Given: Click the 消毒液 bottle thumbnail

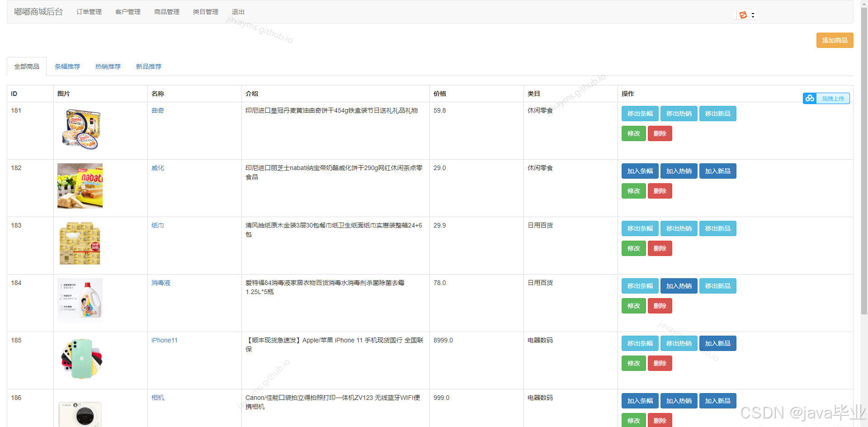Looking at the screenshot, I should 80,301.
